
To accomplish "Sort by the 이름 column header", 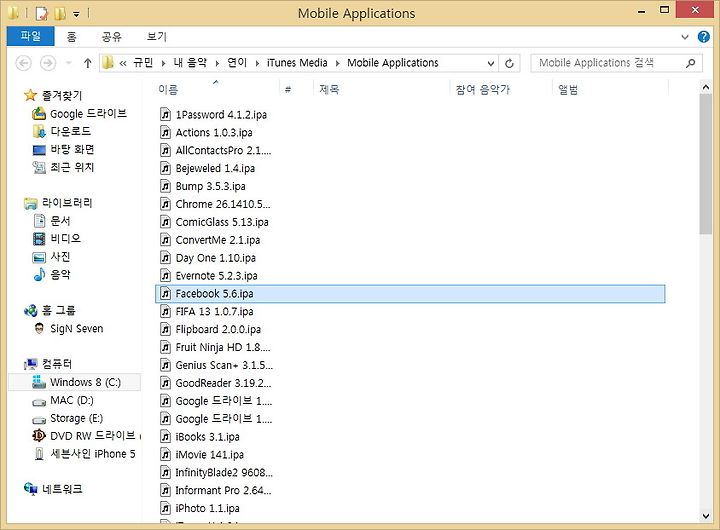I will click(x=168, y=90).
